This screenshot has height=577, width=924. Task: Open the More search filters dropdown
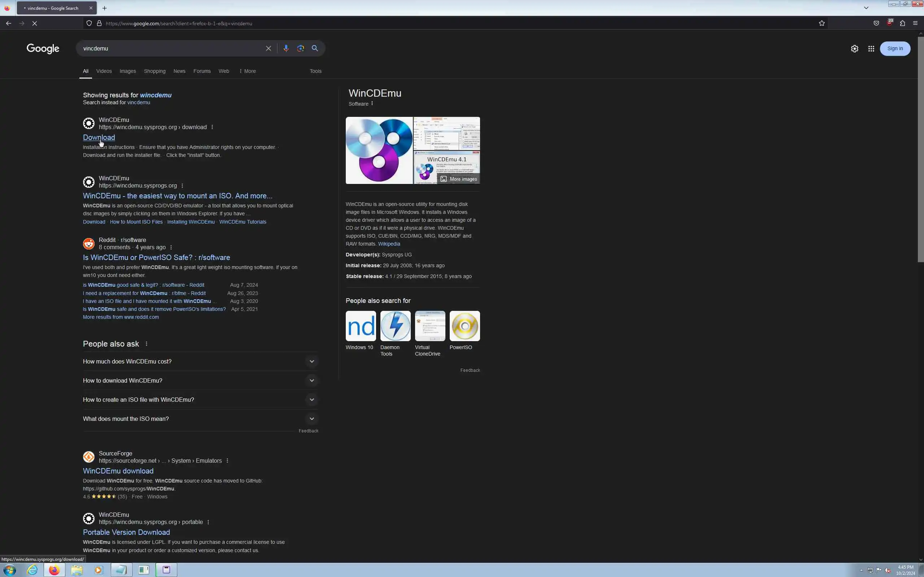(247, 71)
